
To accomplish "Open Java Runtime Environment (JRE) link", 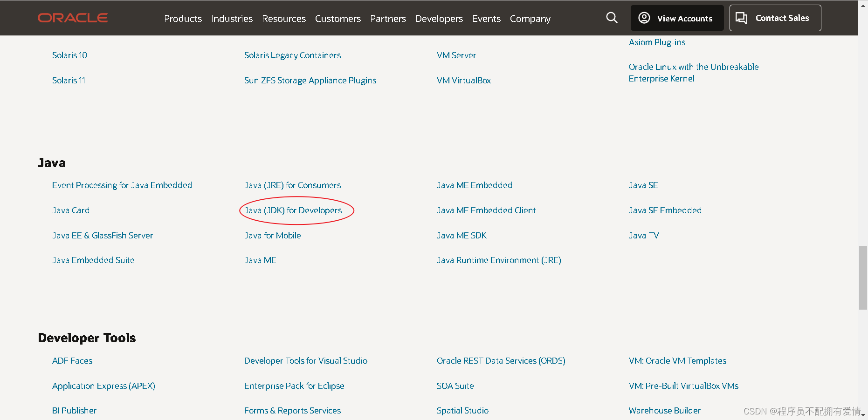I will pyautogui.click(x=499, y=260).
